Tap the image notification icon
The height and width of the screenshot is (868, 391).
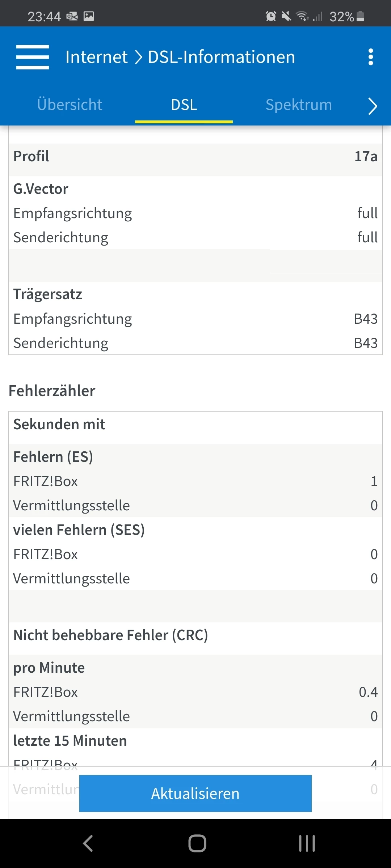pos(89,16)
